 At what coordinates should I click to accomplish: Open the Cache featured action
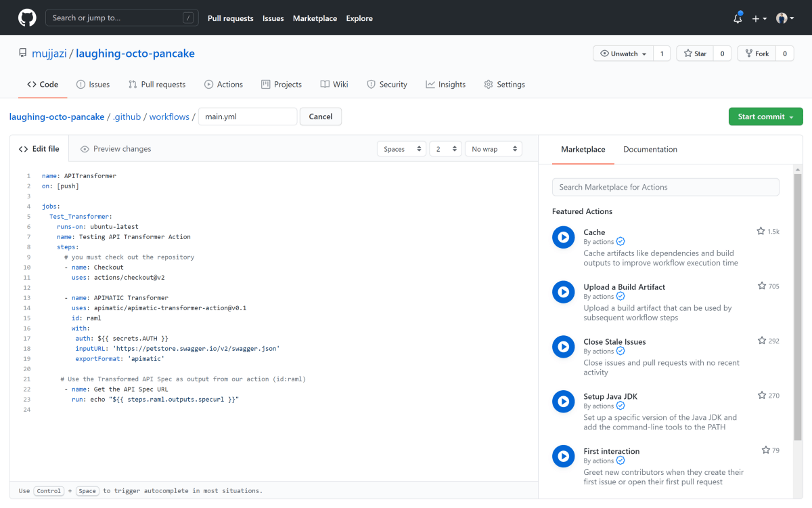tap(594, 232)
